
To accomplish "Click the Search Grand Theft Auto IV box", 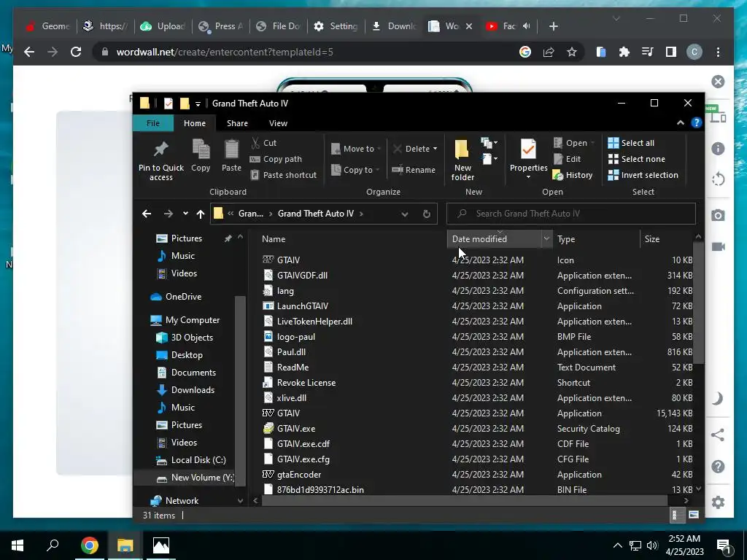I will point(570,214).
